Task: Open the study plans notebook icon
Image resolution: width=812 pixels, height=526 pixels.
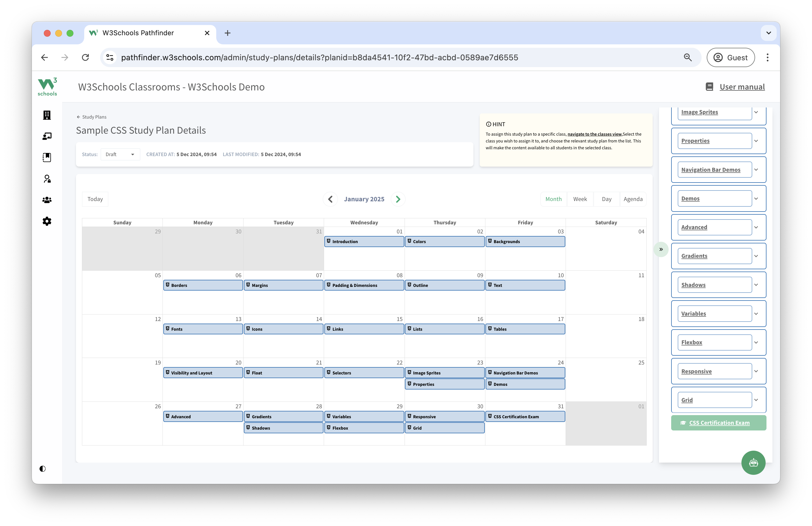Action: pos(47,157)
